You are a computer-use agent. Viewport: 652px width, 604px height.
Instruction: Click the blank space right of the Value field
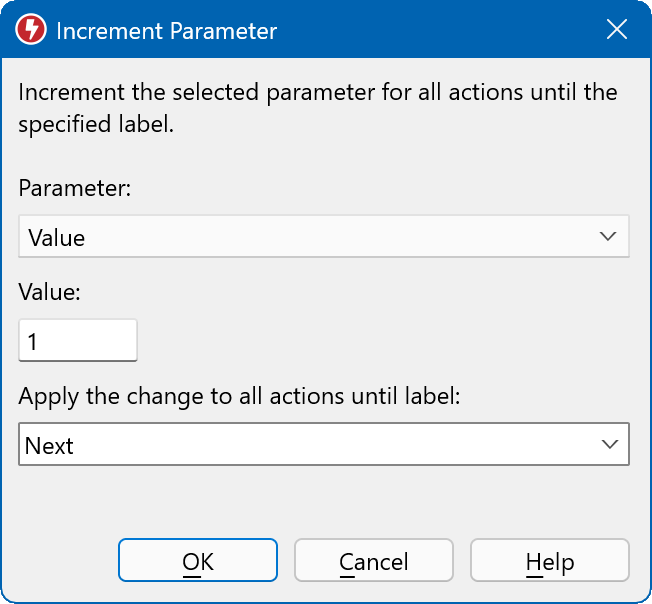380,341
